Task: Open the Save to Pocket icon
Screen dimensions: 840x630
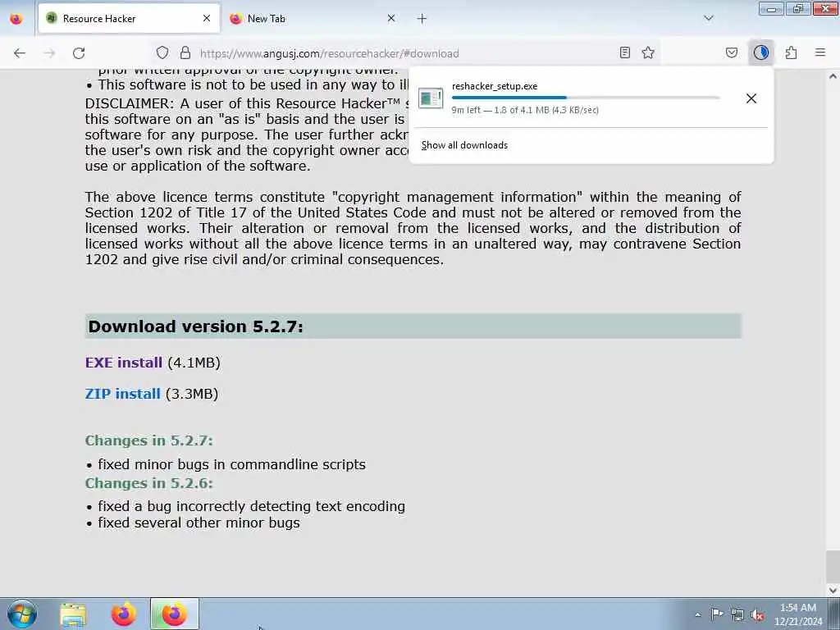Action: pos(731,52)
